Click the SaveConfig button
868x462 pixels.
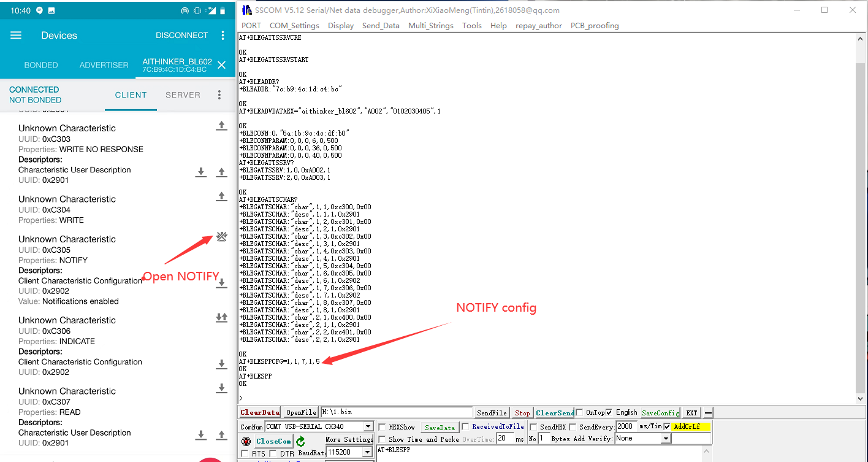coord(661,413)
